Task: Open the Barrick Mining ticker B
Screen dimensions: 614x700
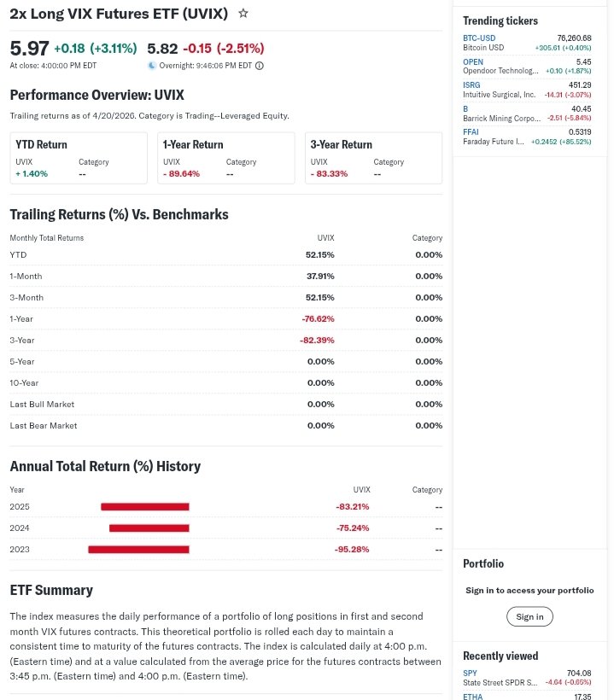Action: (465, 109)
